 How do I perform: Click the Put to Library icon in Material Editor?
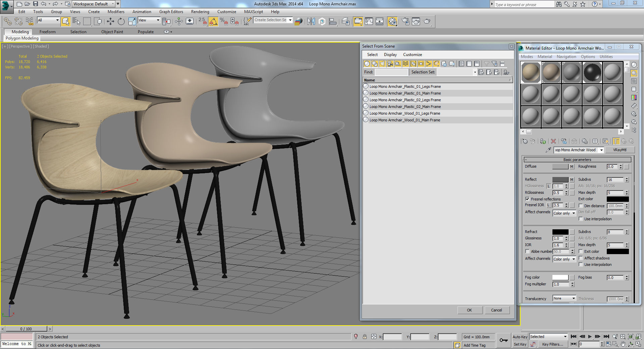point(585,141)
